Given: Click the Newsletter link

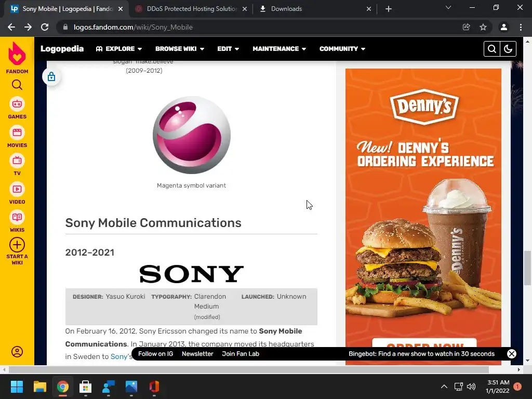Looking at the screenshot, I should coord(197,354).
